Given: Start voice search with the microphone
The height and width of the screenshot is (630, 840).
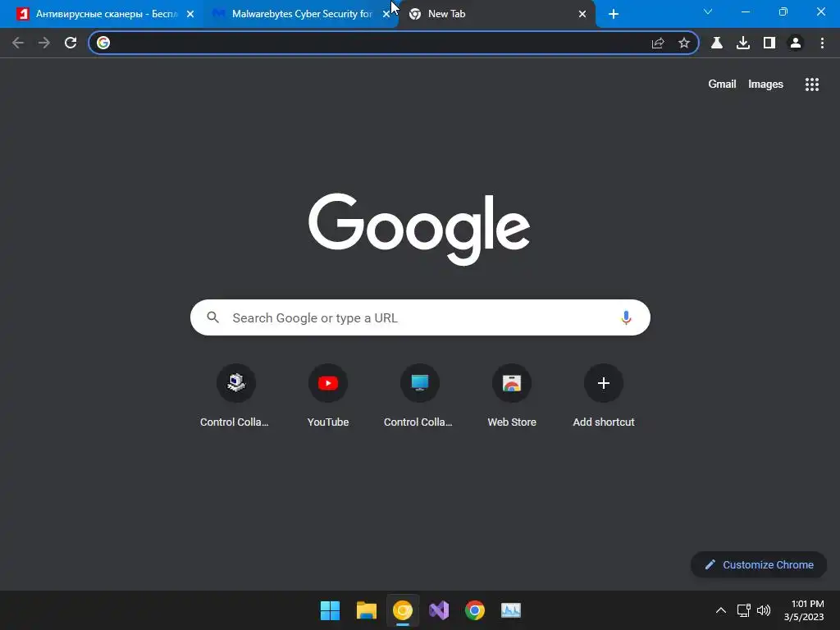Looking at the screenshot, I should (626, 317).
